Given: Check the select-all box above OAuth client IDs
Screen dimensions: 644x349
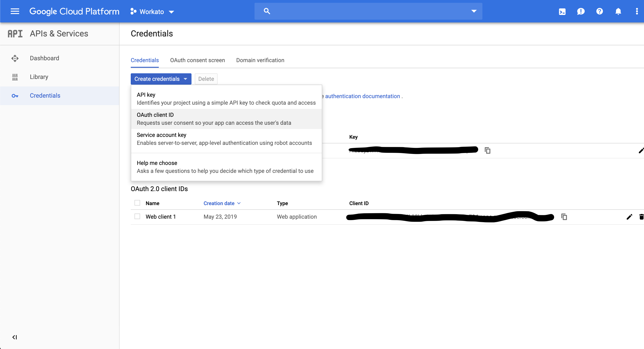Looking at the screenshot, I should click(x=137, y=203).
